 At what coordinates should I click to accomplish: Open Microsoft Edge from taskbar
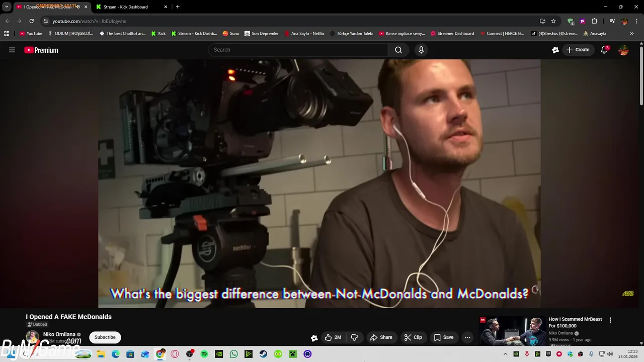click(116, 354)
